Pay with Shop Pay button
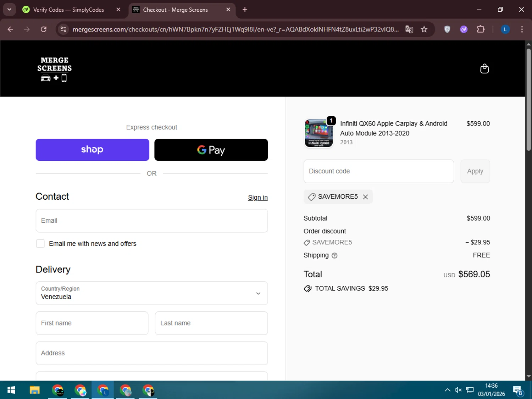Viewport: 532px width, 399px height. pos(93,150)
